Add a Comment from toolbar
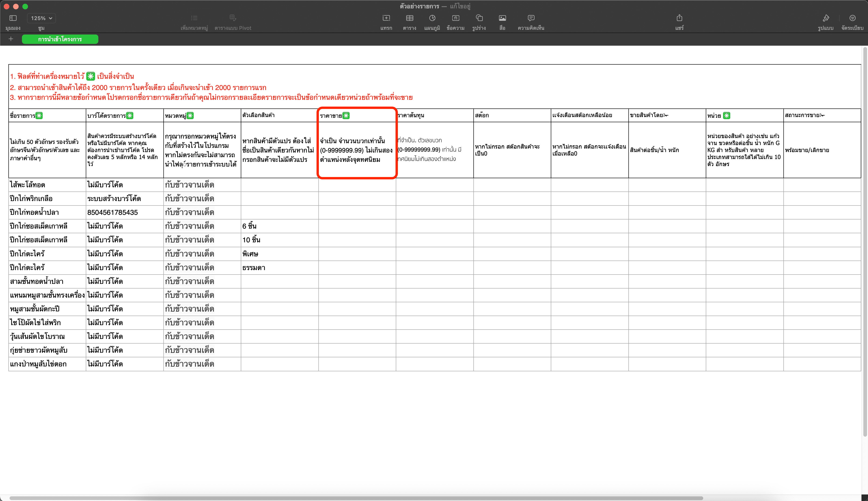The width and height of the screenshot is (868, 501). pyautogui.click(x=531, y=18)
